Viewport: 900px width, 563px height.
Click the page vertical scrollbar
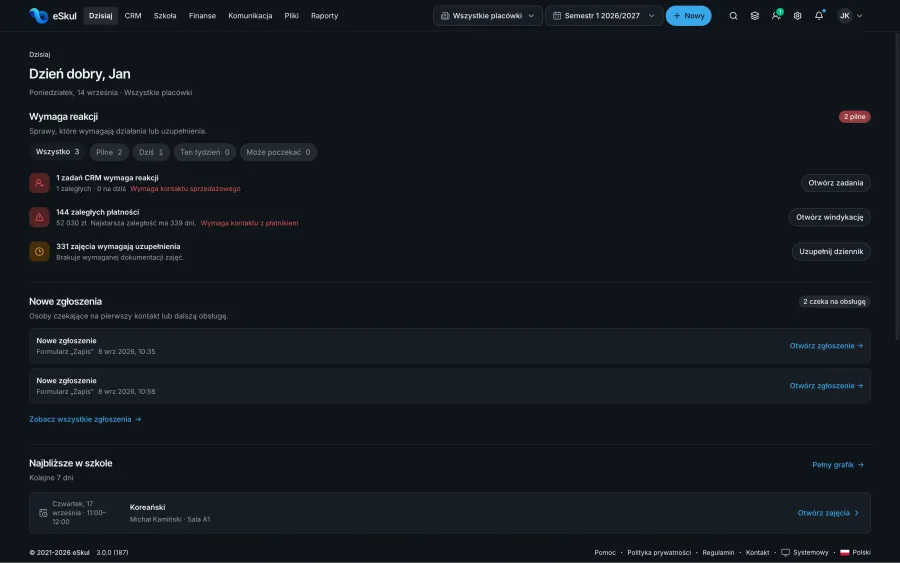897,187
